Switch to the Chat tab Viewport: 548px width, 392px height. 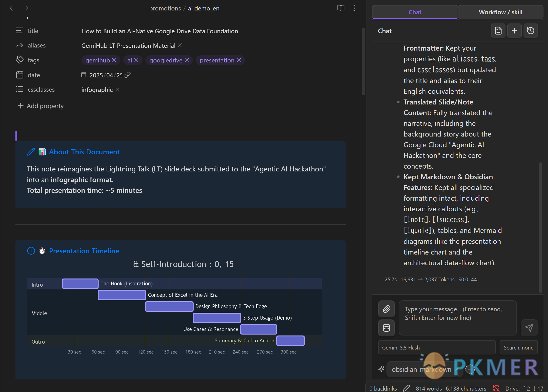[415, 12]
